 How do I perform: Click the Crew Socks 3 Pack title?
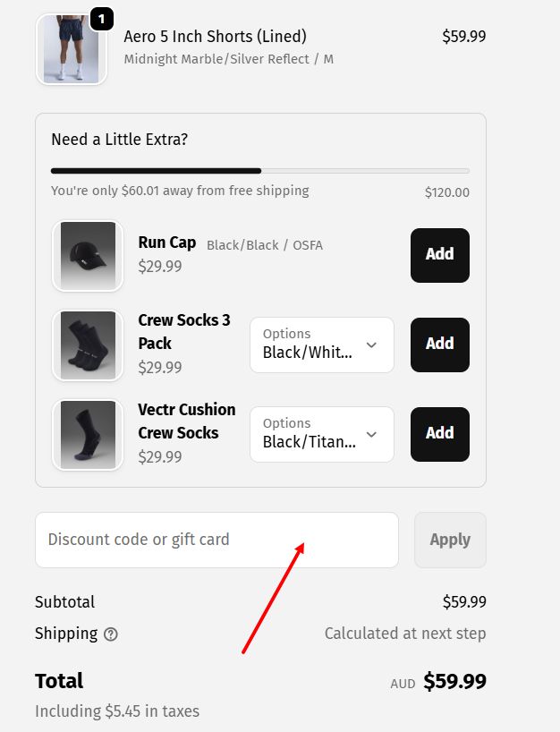coord(182,331)
